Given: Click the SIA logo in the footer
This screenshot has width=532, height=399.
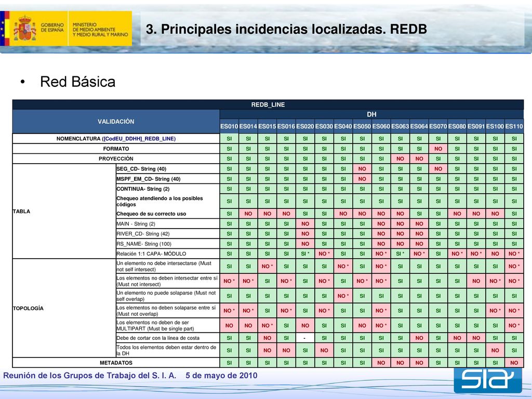Looking at the screenshot, I should pos(487,380).
